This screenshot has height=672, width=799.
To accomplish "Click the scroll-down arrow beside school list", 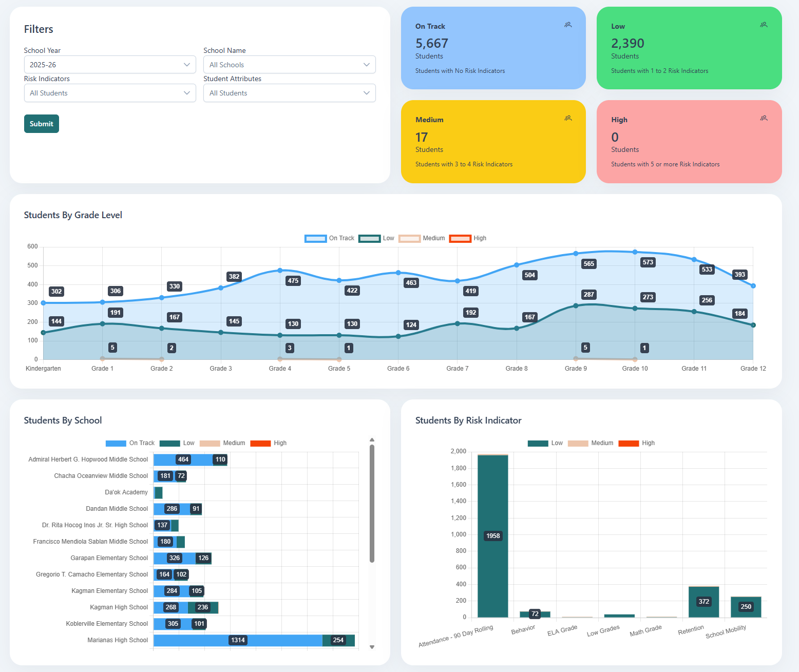I will point(372,647).
